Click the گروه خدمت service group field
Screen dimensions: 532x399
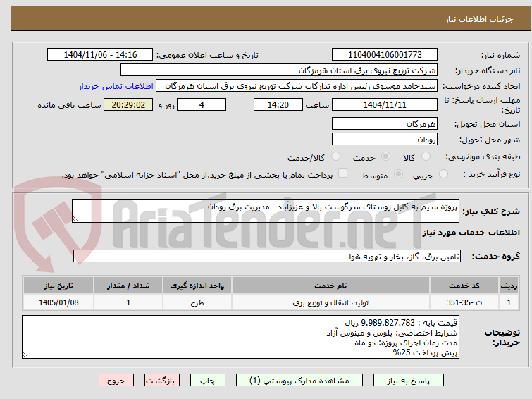coord(267,257)
